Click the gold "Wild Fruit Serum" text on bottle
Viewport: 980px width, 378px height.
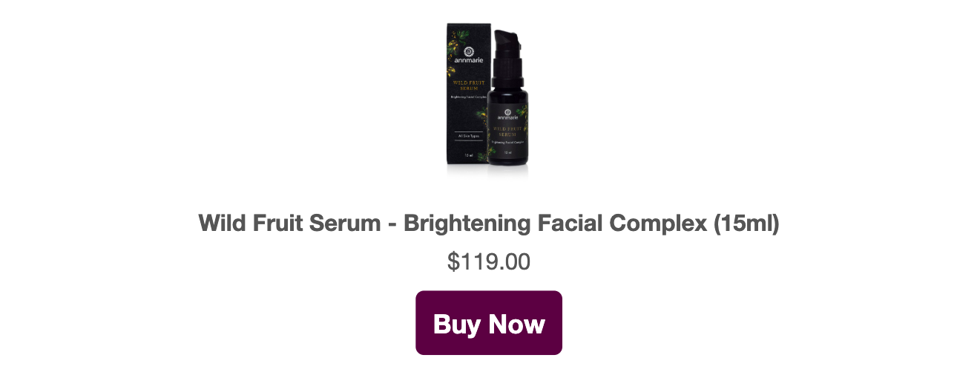(x=507, y=131)
